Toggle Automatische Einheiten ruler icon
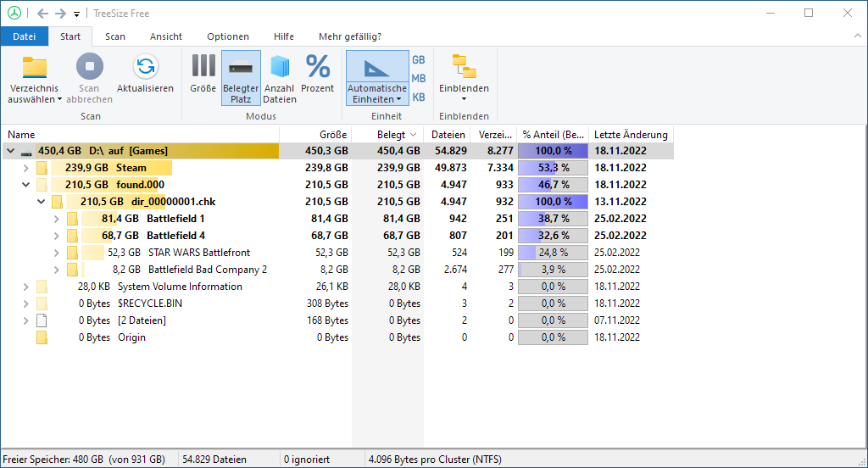Viewport: 868px width, 468px height. pyautogui.click(x=377, y=68)
